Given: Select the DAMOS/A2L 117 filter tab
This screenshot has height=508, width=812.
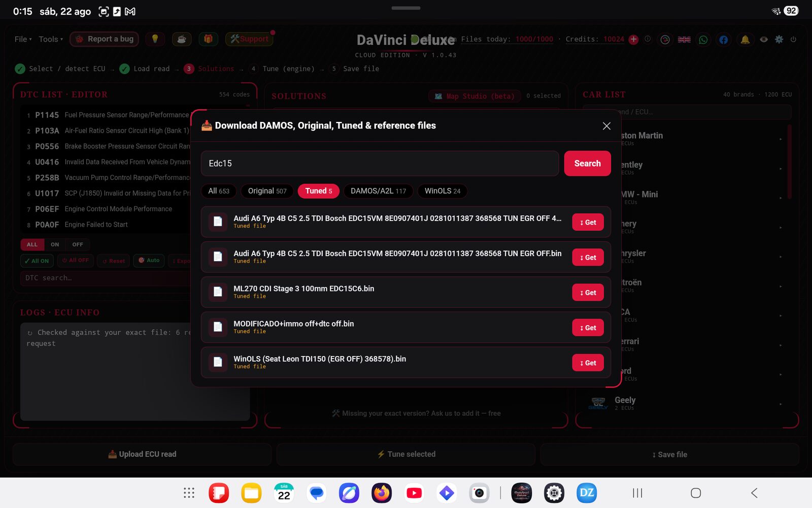Looking at the screenshot, I should click(x=378, y=191).
